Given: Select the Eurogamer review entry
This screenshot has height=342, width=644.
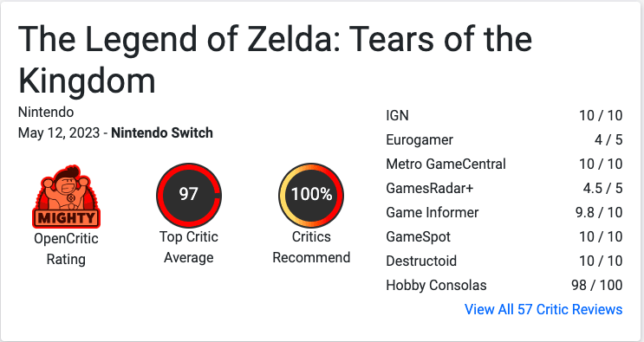Looking at the screenshot, I should [504, 140].
